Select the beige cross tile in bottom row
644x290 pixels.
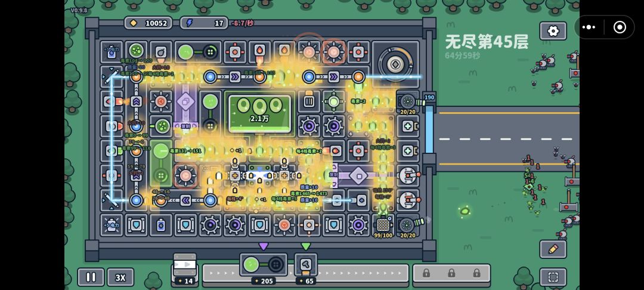pyautogui.click(x=309, y=225)
